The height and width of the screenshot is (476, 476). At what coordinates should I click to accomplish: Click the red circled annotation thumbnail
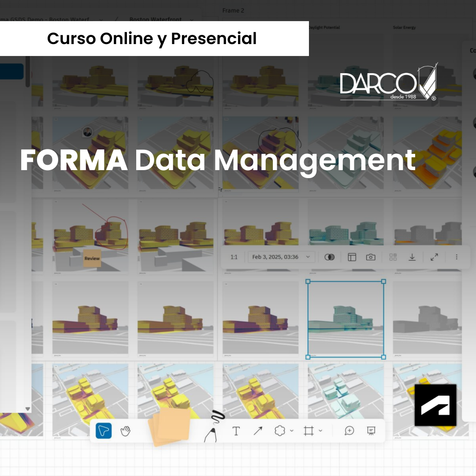tap(90, 236)
